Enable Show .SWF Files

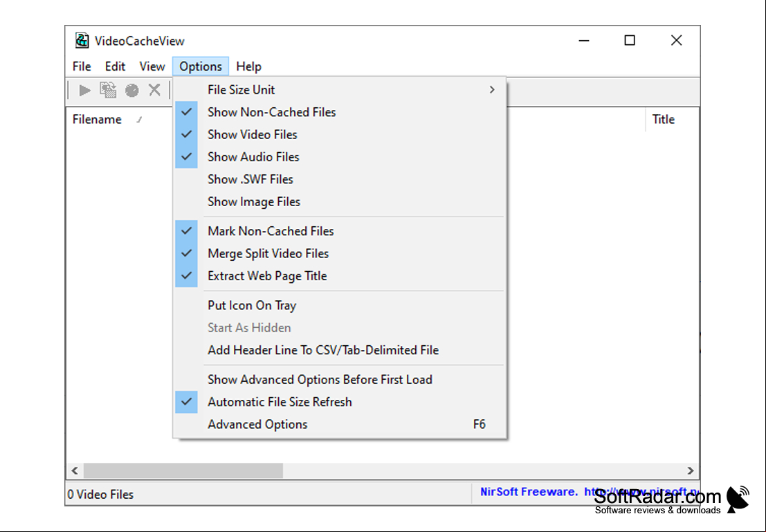pos(340,180)
